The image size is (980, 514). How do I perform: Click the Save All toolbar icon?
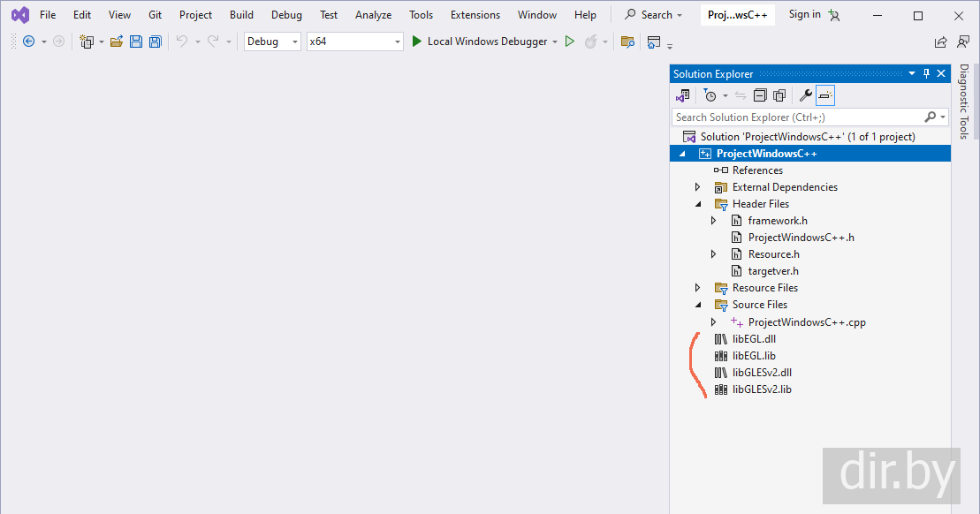(155, 42)
